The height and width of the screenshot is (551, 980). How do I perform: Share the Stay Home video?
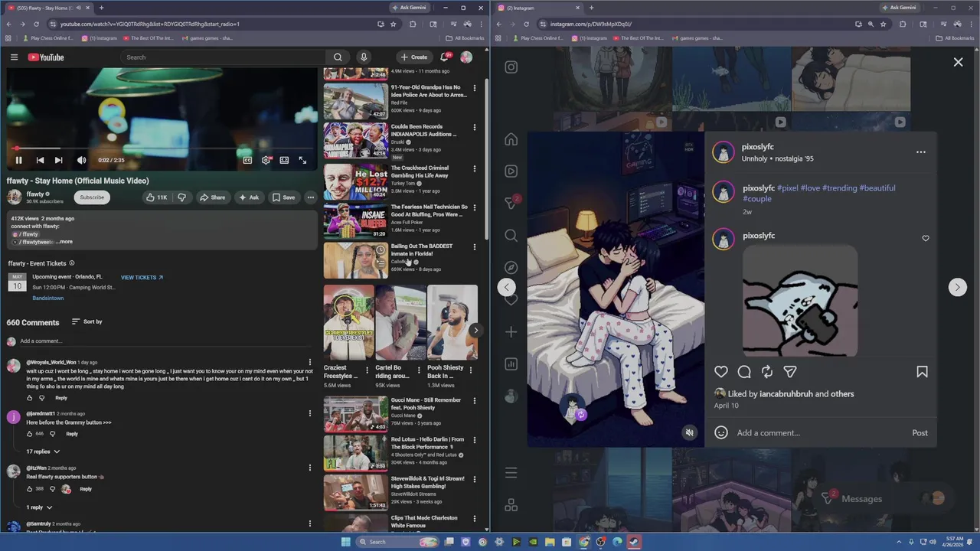pos(212,197)
